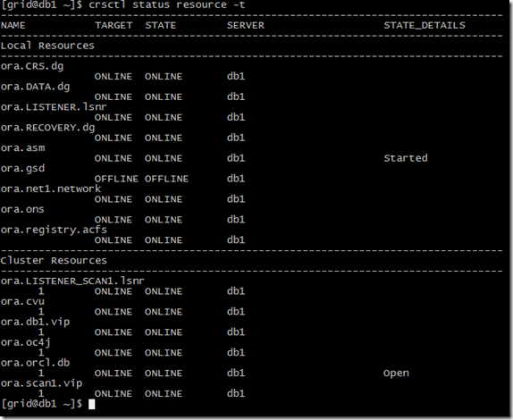This screenshot has height=420, width=513.
Task: Select the STATE_DETAILS column header
Action: pyautogui.click(x=425, y=25)
